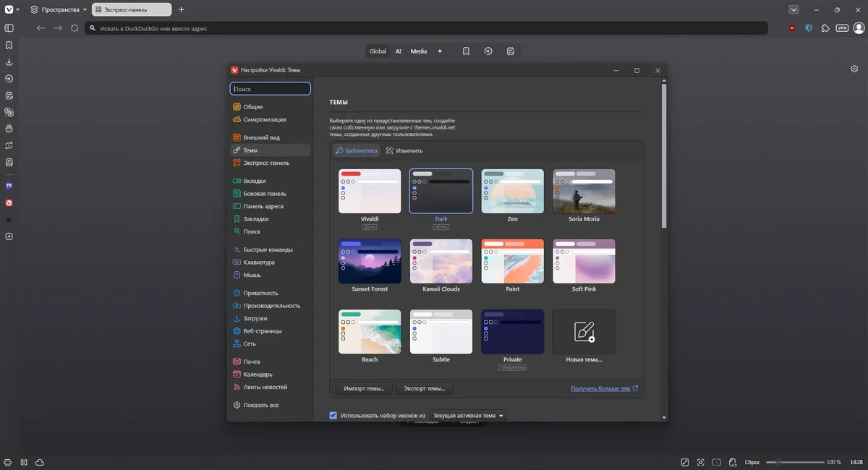Choose the Soria Moria theme
868x470 pixels.
[584, 191]
